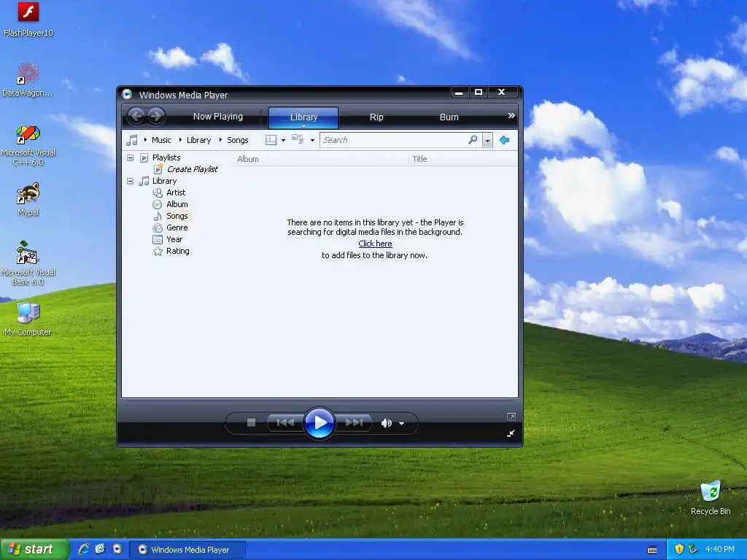The image size is (747, 560).
Task: Click the Forward navigation arrow in Media Player
Action: 156,116
